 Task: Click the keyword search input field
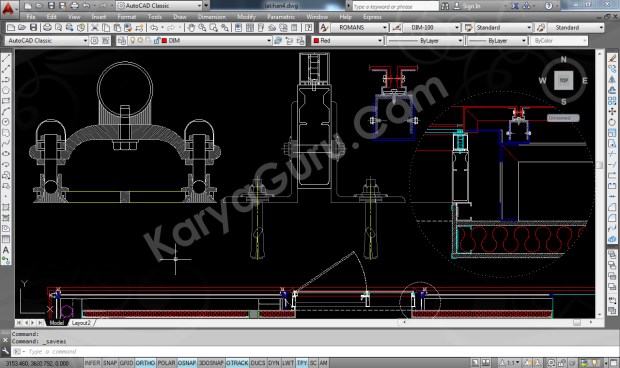click(x=395, y=6)
